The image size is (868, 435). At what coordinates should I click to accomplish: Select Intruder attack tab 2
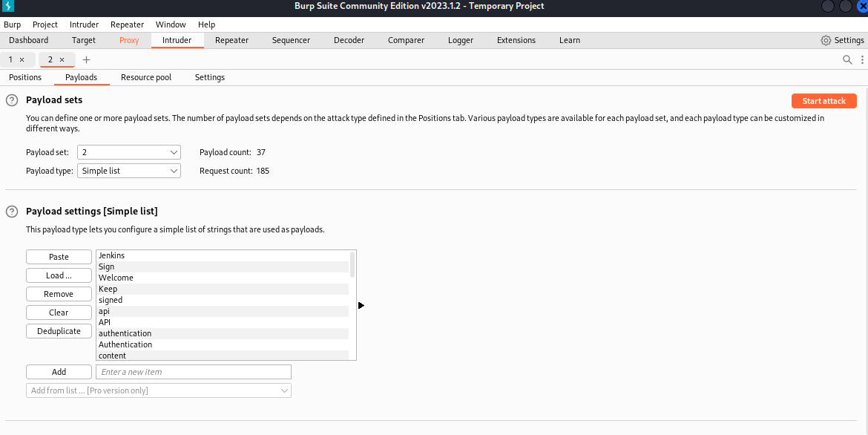point(50,60)
